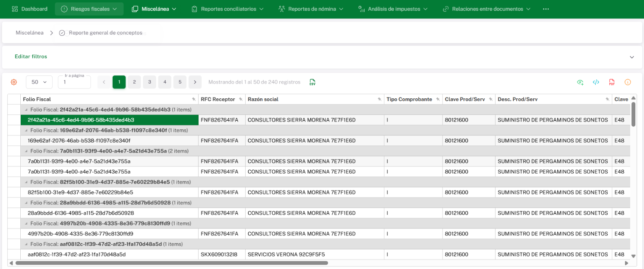This screenshot has width=644, height=269.
Task: Open the Reportes de nómina menu
Action: coord(311,9)
